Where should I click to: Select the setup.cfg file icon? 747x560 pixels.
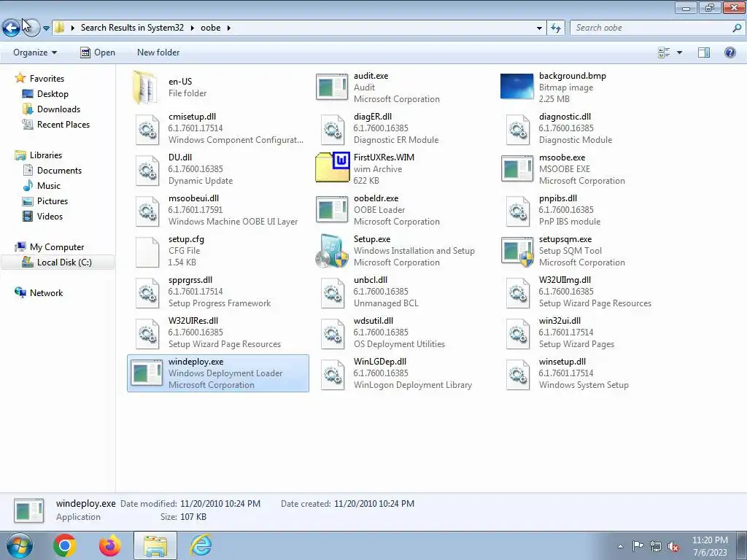[147, 252]
